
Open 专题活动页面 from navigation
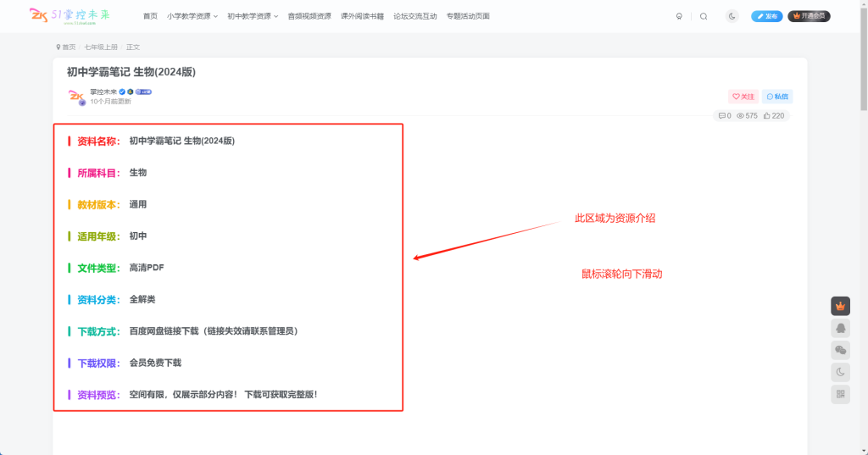click(x=468, y=16)
